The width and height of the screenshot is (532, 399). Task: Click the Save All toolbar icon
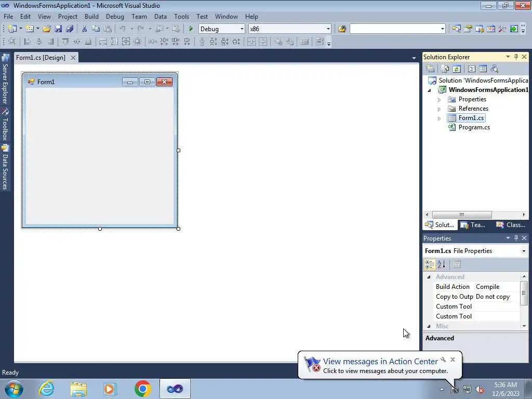(70, 29)
